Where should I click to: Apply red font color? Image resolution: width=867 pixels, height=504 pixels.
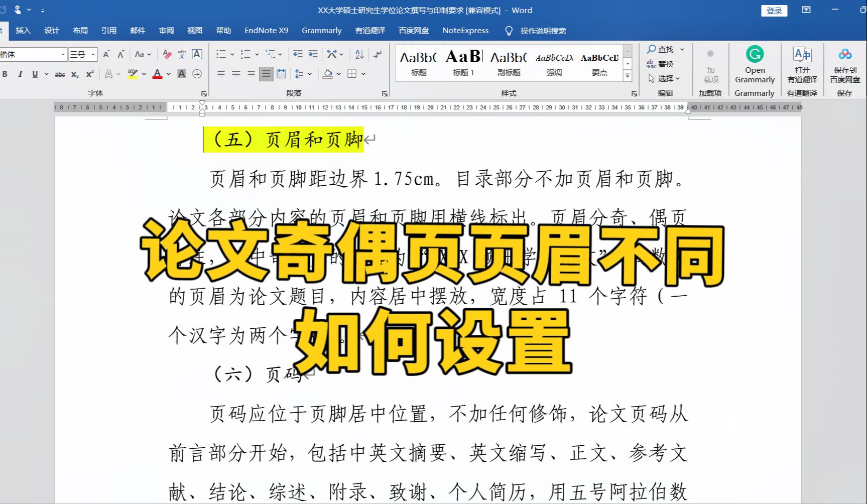pos(157,74)
